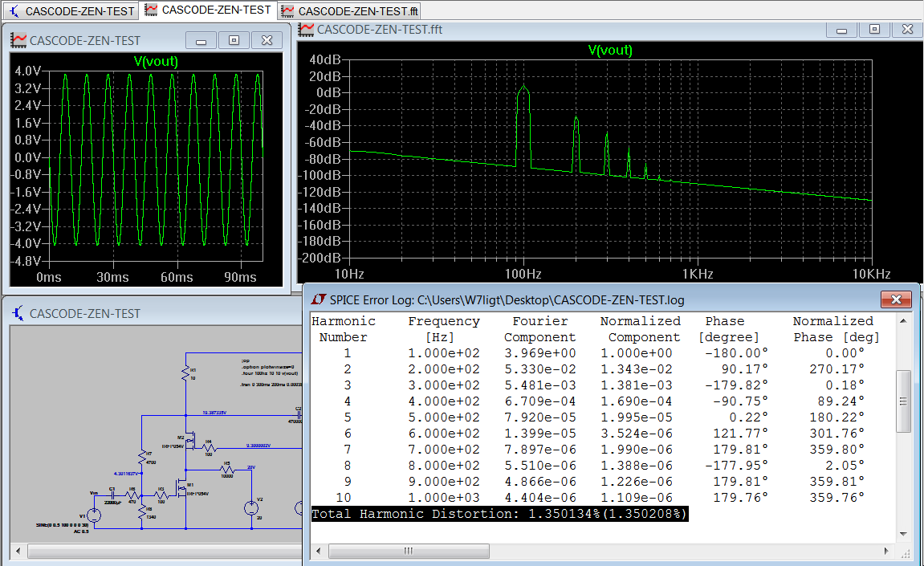Click the schematic window horizontal scrollbar left arrow

[18, 551]
